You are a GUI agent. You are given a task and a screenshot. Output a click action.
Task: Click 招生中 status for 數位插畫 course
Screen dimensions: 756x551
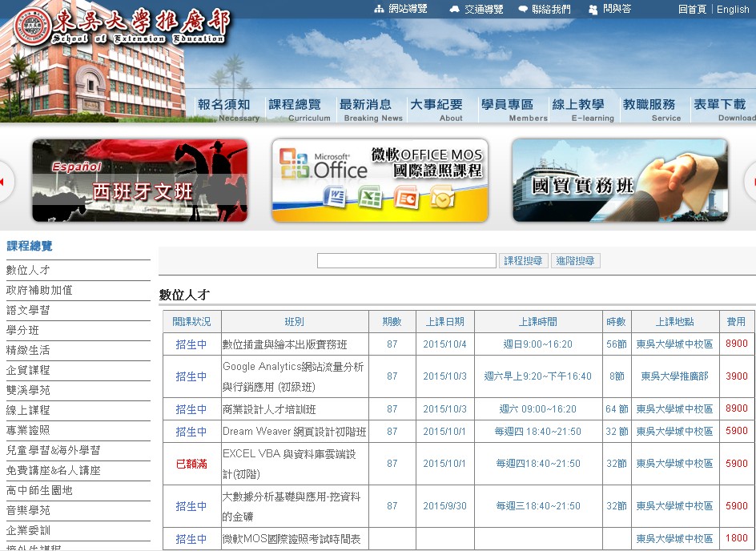click(x=191, y=344)
